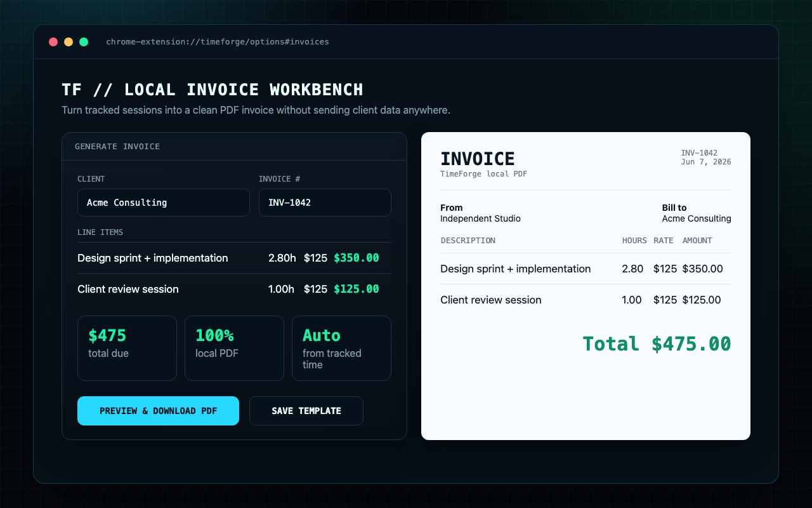Click the yellow minimize window dot
This screenshot has width=812, height=508.
click(x=69, y=42)
